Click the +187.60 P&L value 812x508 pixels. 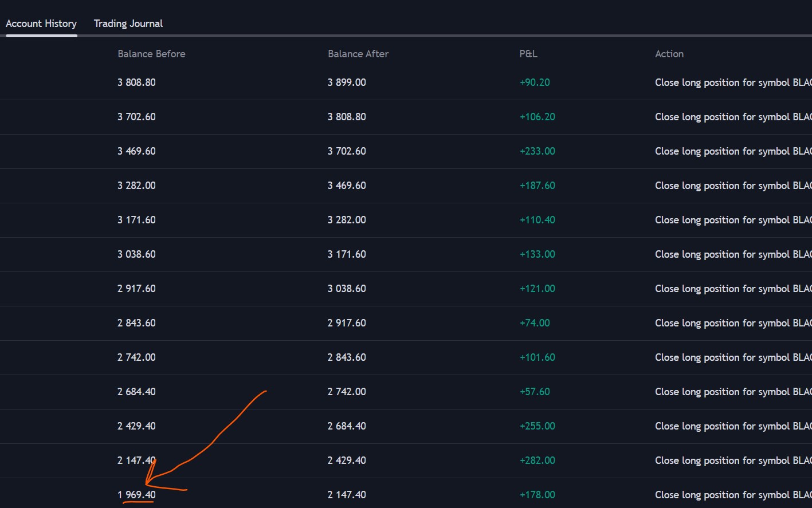(x=538, y=186)
